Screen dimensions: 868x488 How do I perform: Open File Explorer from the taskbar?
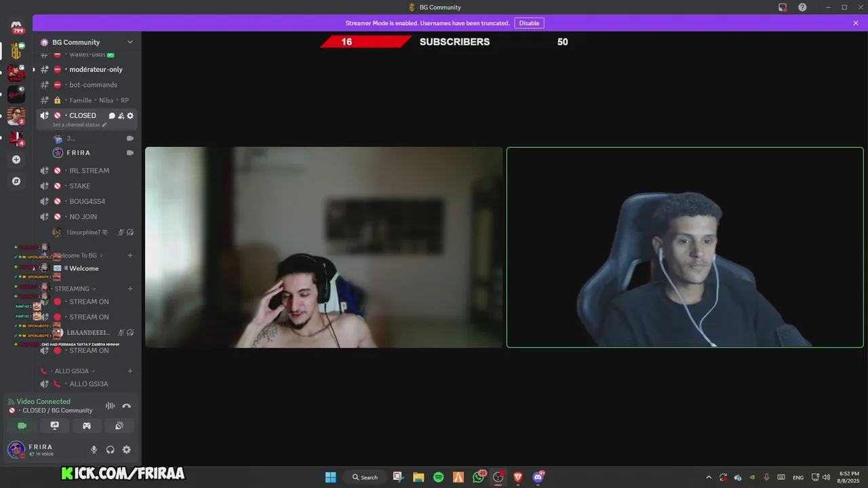(x=418, y=477)
